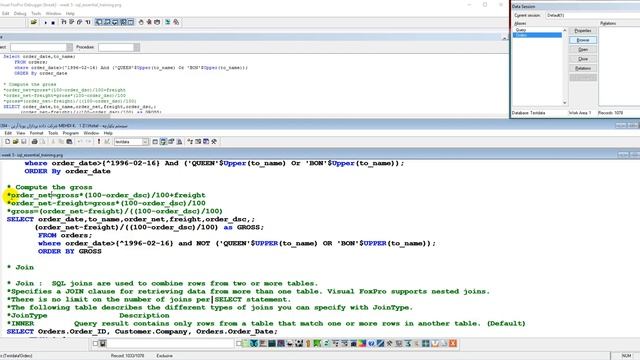Click Open folder icon in FoxPro main toolbar

click(16, 142)
